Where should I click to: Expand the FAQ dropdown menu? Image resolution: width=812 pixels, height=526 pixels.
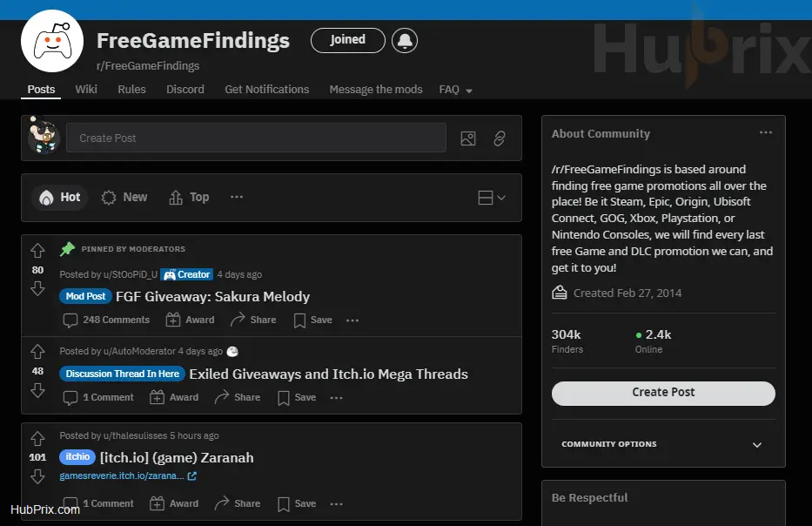pos(456,90)
